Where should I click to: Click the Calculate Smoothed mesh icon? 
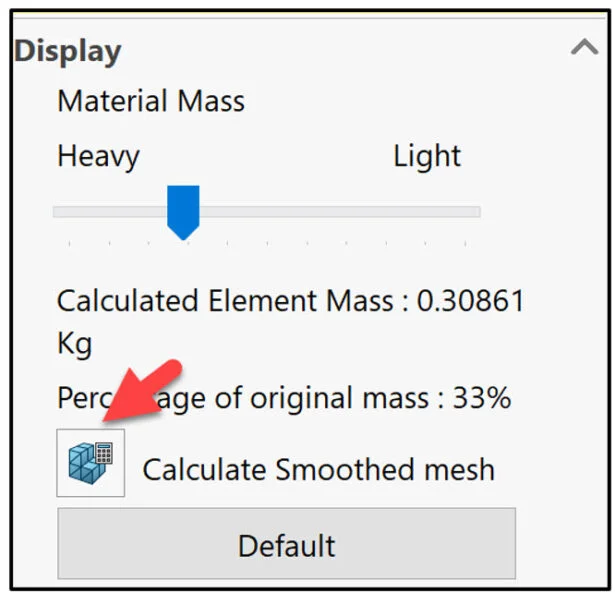91,464
